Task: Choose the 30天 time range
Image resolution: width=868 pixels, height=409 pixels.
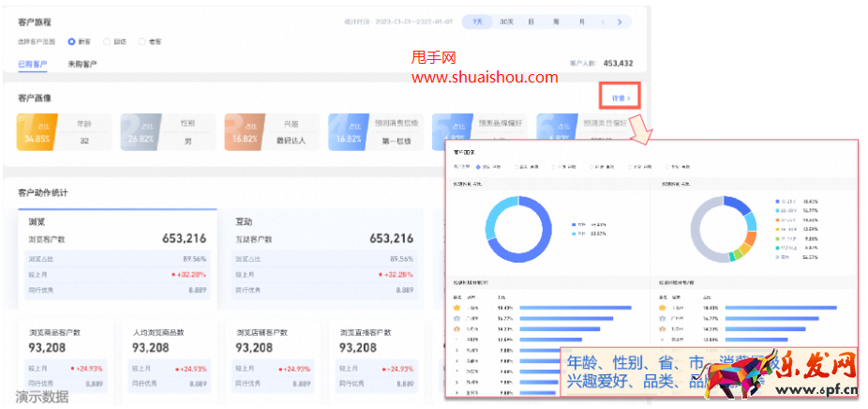Action: pos(506,23)
